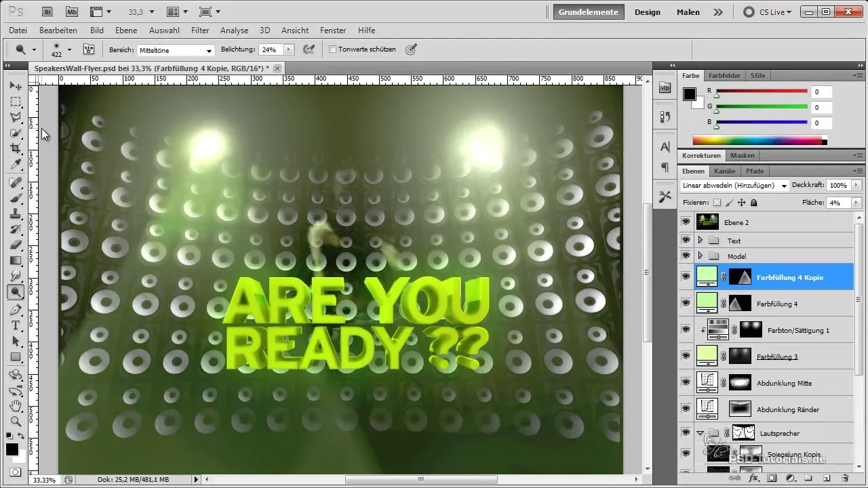
Task: Toggle visibility of Farbfüllung 4 Kopie
Action: click(x=686, y=277)
